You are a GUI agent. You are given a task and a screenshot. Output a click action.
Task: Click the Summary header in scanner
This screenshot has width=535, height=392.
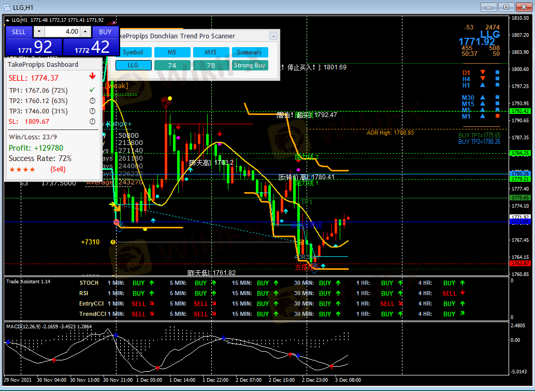click(249, 52)
